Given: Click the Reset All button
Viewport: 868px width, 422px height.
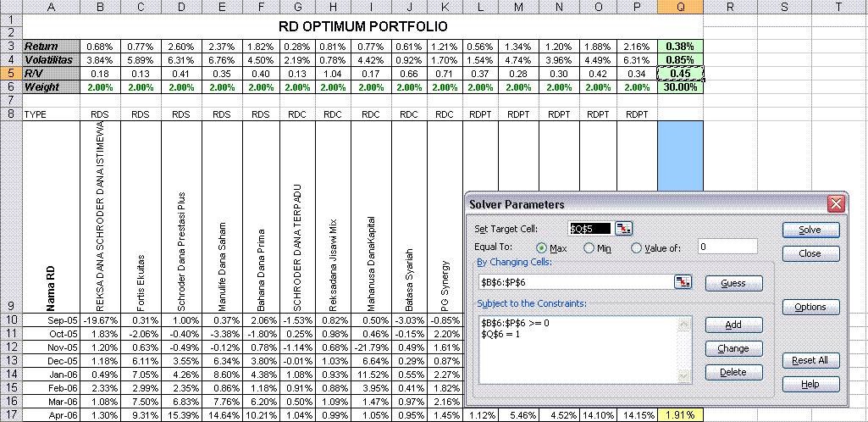Looking at the screenshot, I should coord(810,360).
